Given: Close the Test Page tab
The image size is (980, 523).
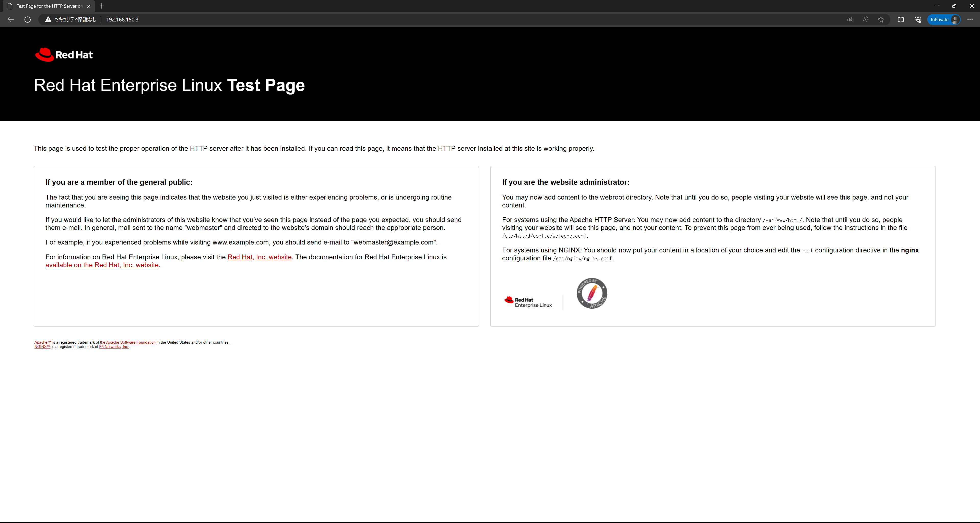Looking at the screenshot, I should [x=89, y=6].
